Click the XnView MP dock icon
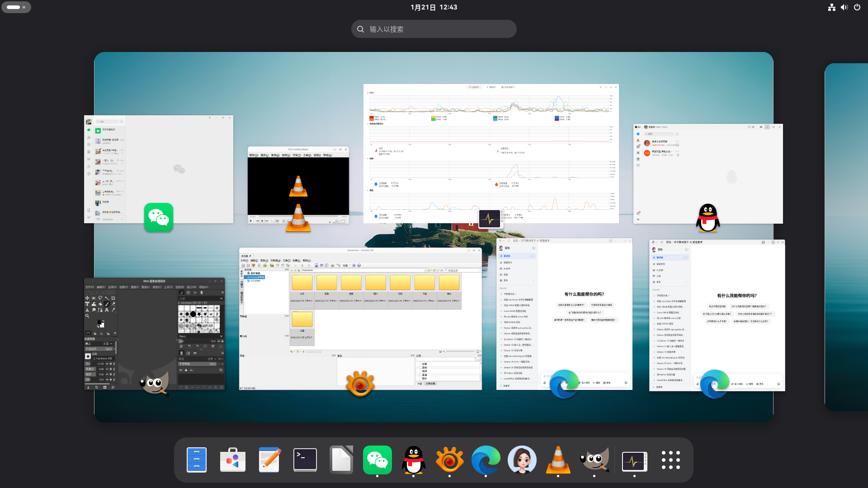Screen dimensions: 868x488 coord(449,460)
